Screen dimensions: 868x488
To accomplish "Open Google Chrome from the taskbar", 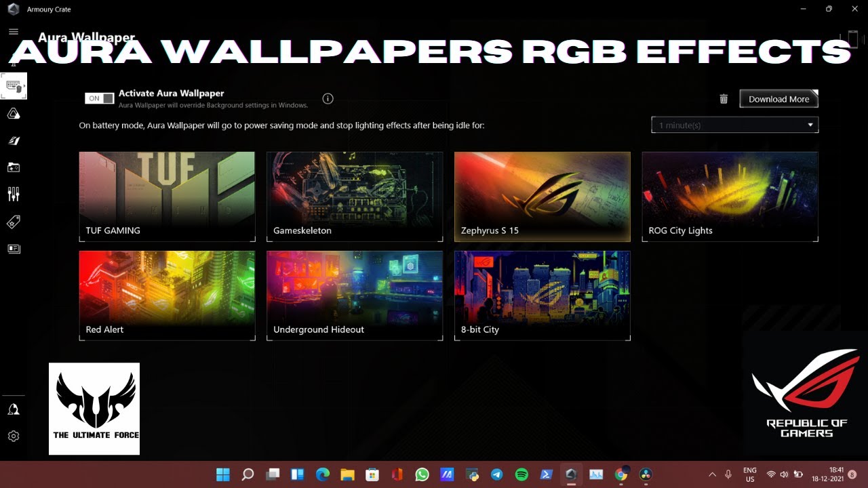I will coord(621,474).
